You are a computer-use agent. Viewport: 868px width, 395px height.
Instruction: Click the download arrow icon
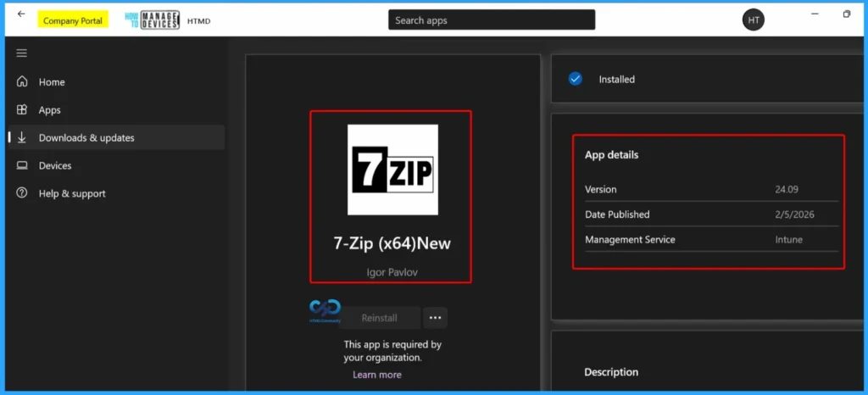[x=21, y=137]
